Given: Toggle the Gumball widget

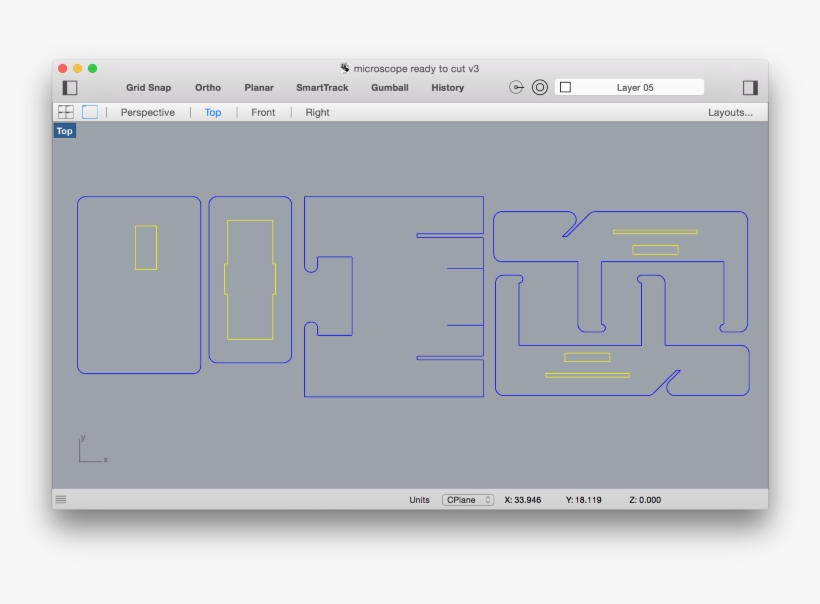Looking at the screenshot, I should (389, 88).
